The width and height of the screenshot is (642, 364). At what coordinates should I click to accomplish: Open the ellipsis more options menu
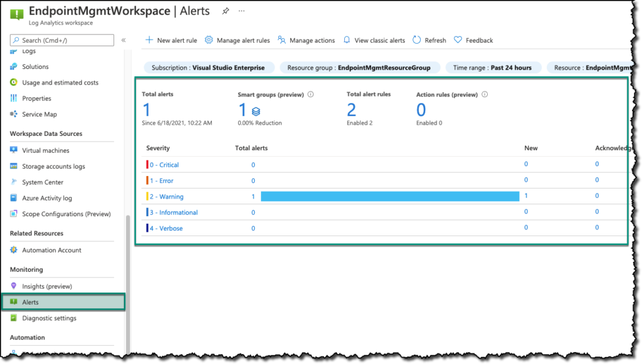pos(241,11)
